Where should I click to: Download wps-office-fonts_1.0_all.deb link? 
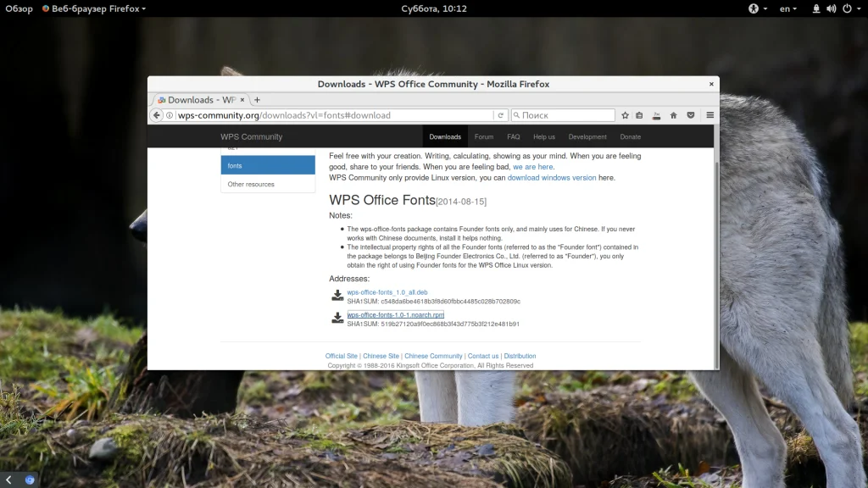pos(387,292)
